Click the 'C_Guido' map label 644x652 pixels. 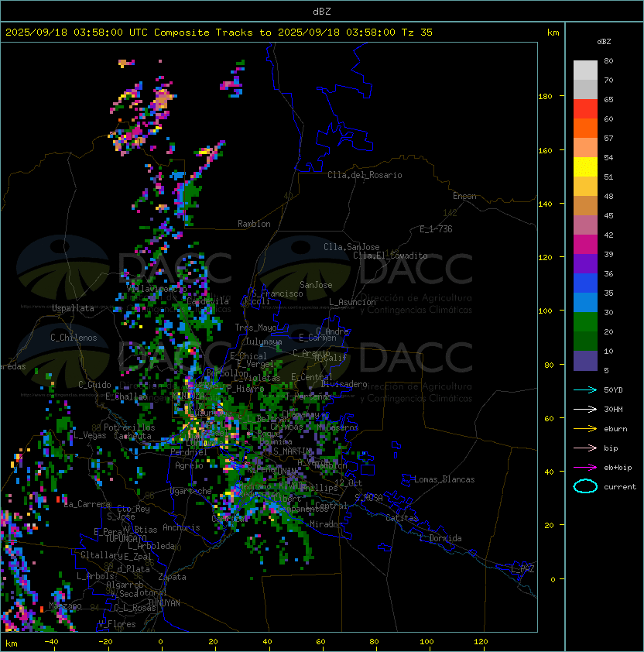pyautogui.click(x=94, y=385)
